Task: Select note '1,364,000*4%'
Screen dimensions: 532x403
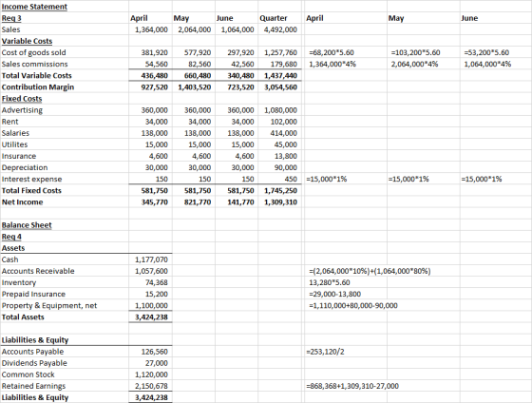Action: click(332, 65)
